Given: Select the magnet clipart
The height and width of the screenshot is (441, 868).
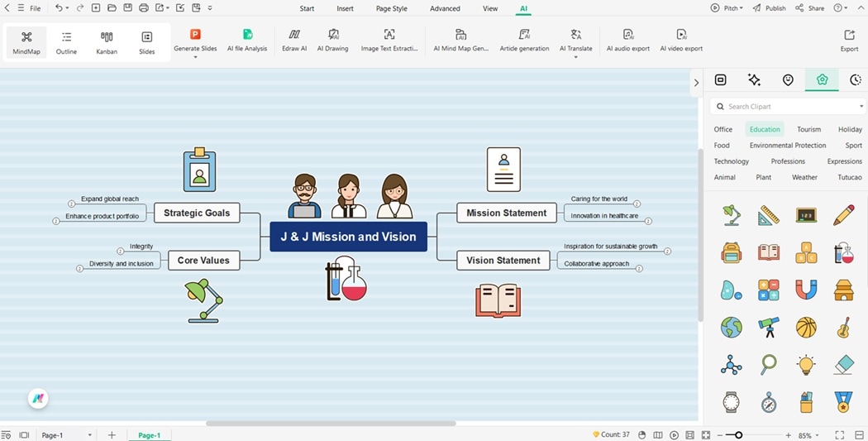Looking at the screenshot, I should [806, 290].
